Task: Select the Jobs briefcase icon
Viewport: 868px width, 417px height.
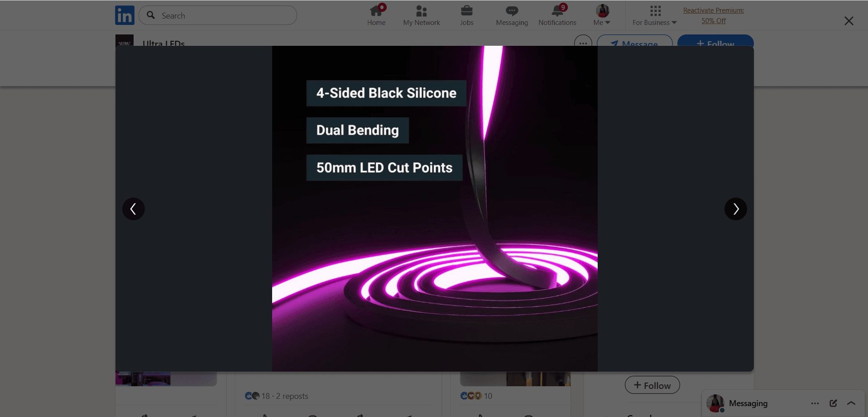Action: click(x=466, y=10)
